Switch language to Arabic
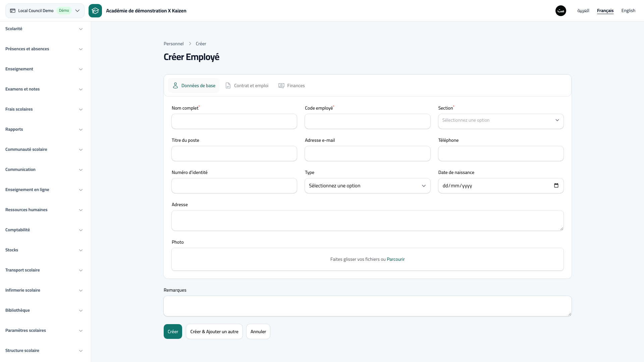Image resolution: width=644 pixels, height=362 pixels. click(583, 11)
